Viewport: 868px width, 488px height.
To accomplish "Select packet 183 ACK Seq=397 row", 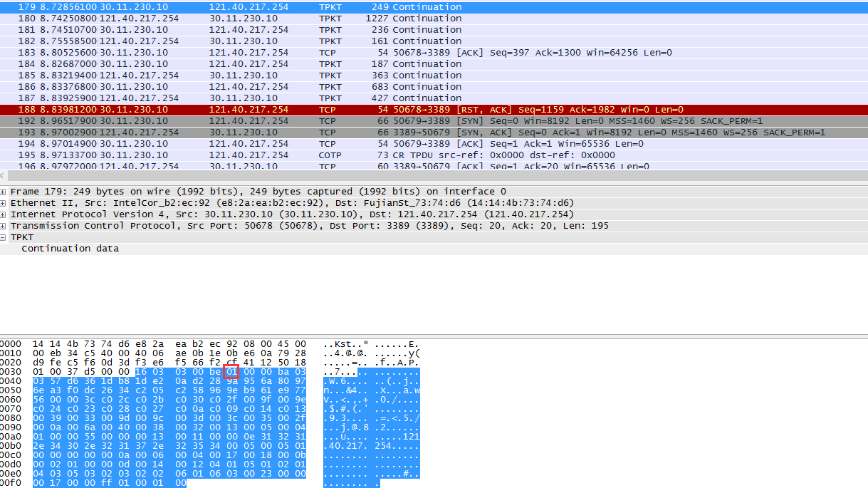I will click(x=434, y=52).
